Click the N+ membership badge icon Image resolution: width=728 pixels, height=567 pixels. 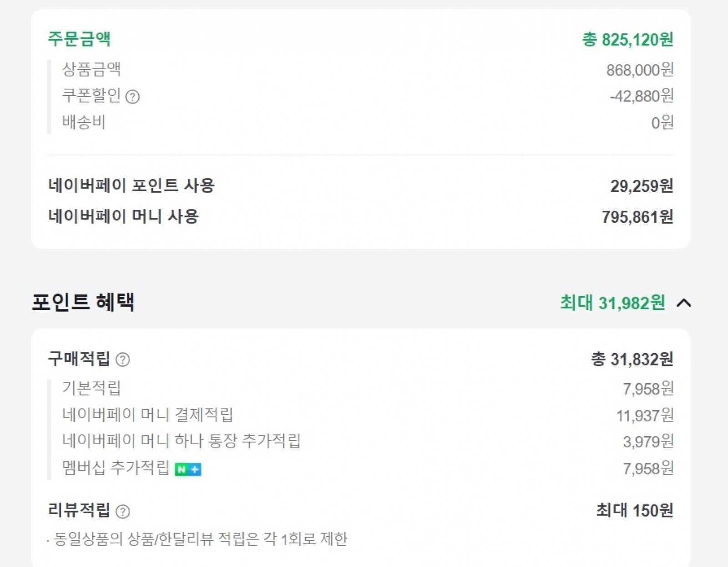click(x=188, y=469)
